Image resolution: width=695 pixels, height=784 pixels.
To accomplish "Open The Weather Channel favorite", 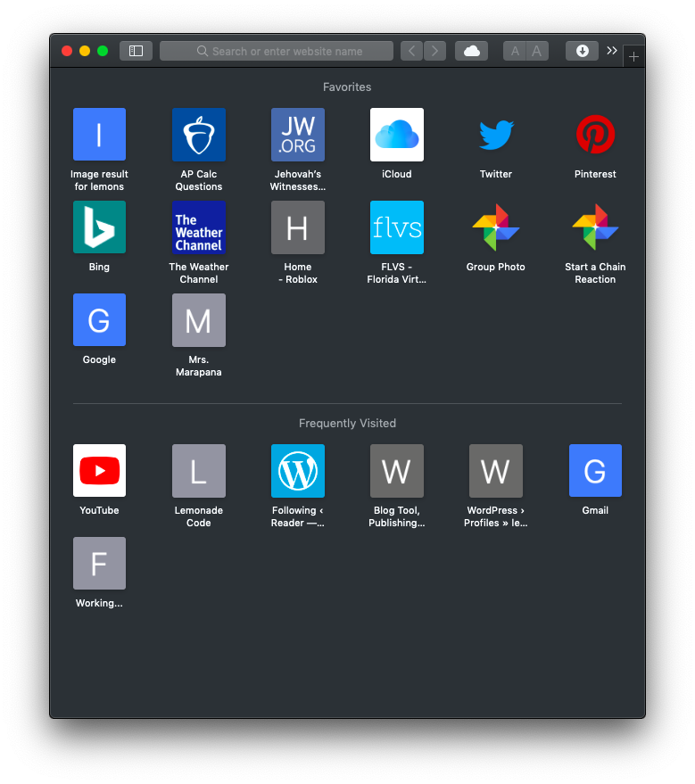I will [198, 227].
